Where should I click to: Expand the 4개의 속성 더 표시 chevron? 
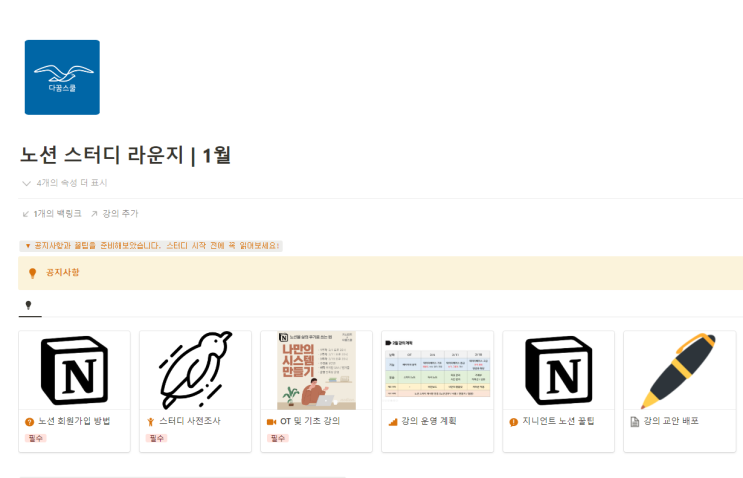pos(27,183)
